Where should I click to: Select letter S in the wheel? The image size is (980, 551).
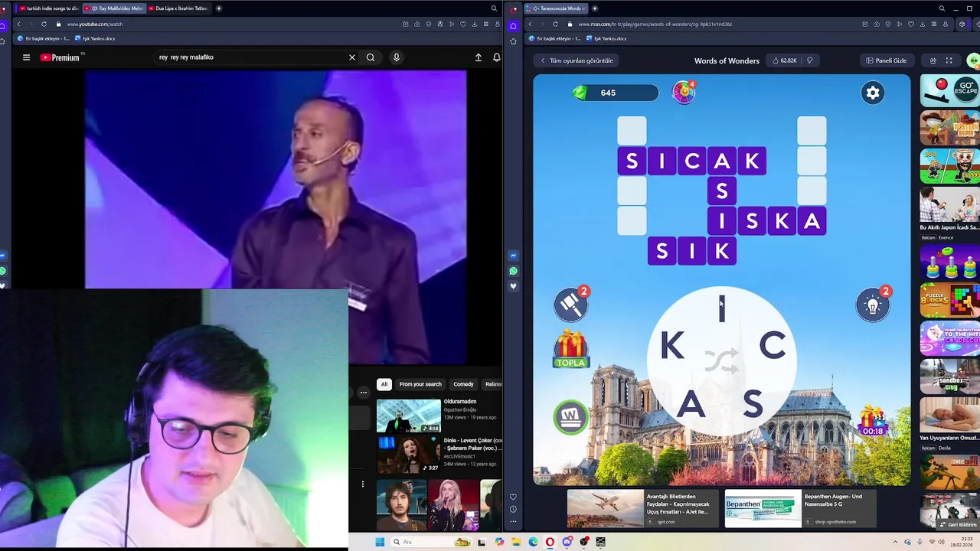click(x=753, y=403)
